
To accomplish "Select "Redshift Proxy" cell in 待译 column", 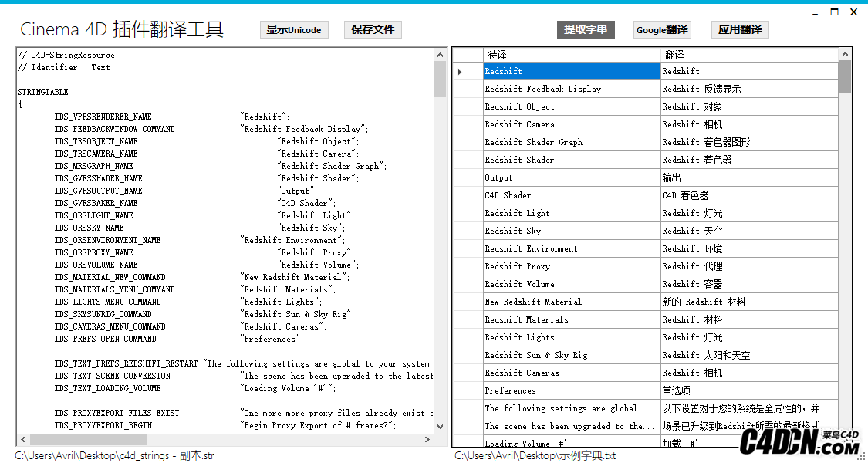I will pos(572,266).
